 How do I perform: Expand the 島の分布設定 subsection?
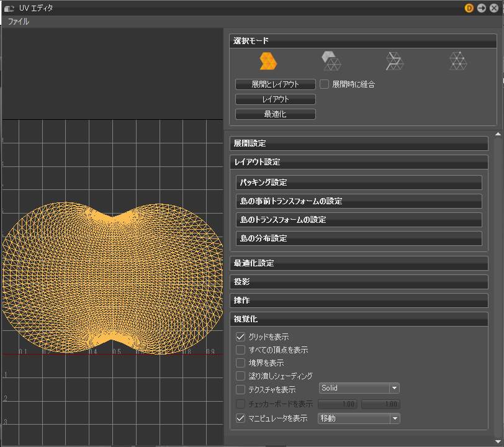click(x=359, y=238)
